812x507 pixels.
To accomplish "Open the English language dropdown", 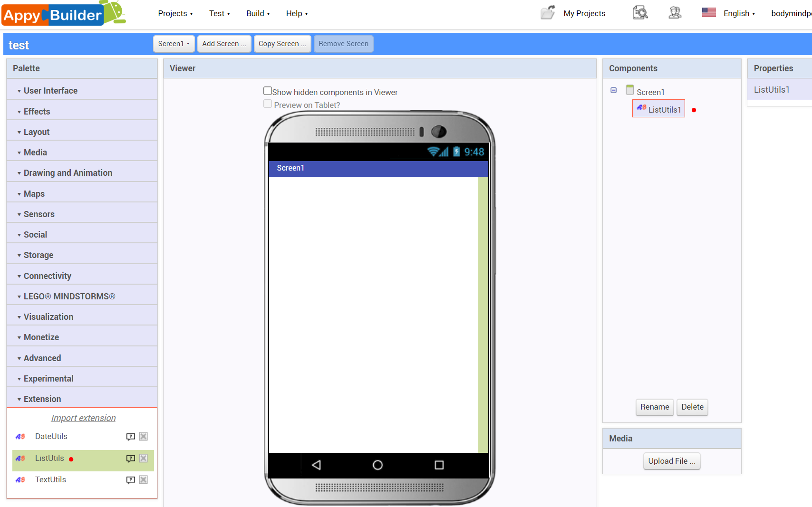I will pos(739,13).
